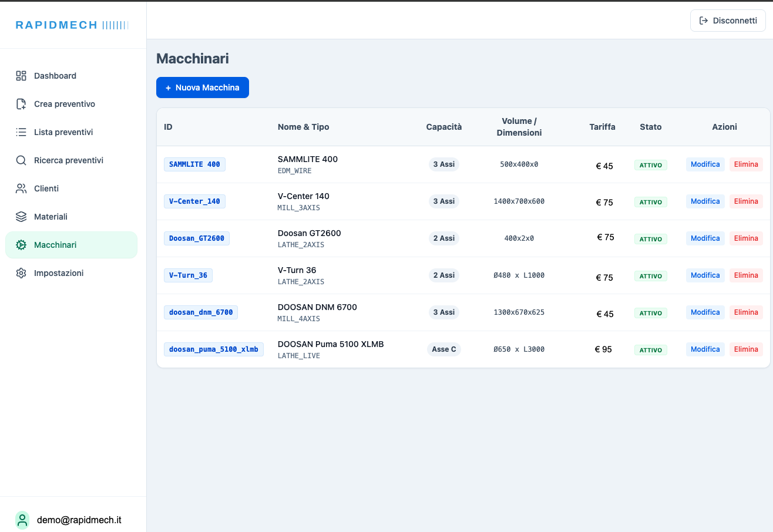Delete the V-Turn 36 machine
The width and height of the screenshot is (773, 532).
746,275
